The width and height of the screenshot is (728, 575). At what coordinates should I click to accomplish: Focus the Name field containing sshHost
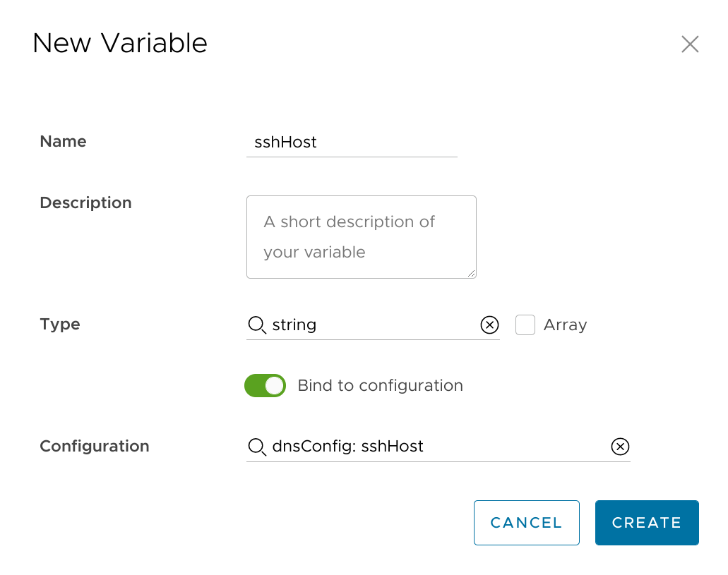(352, 142)
